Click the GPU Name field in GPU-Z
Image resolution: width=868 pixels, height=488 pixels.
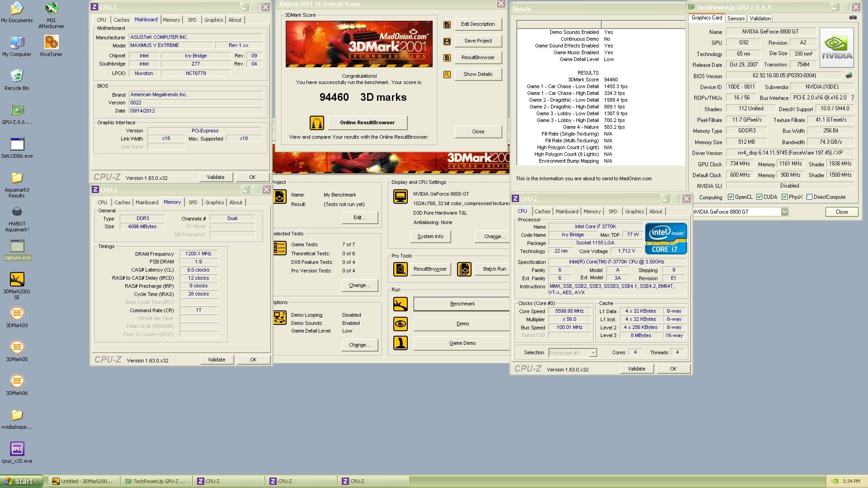click(x=770, y=32)
